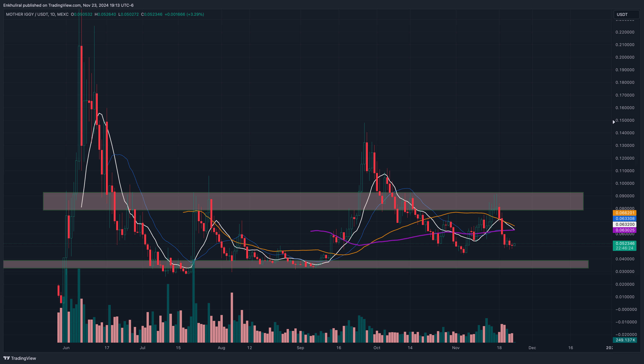Screen dimensions: 644x364
Task: Click the 22:46:24 countdown timer label
Action: (x=625, y=248)
